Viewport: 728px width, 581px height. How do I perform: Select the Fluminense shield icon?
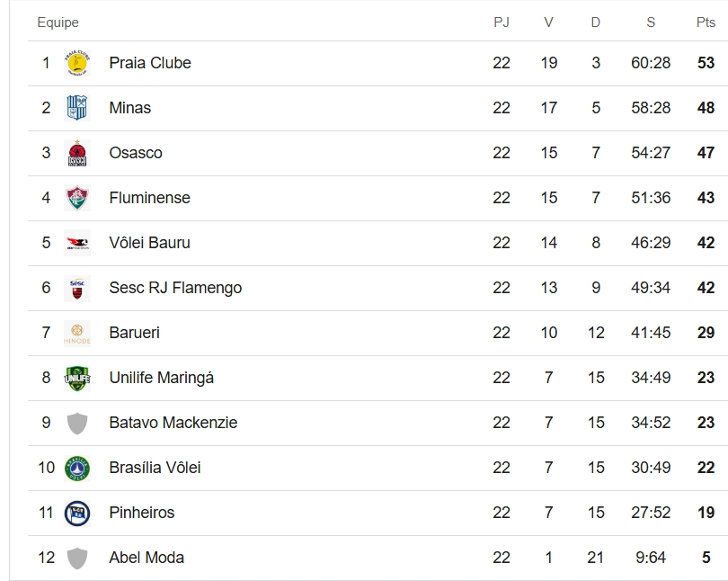point(77,198)
